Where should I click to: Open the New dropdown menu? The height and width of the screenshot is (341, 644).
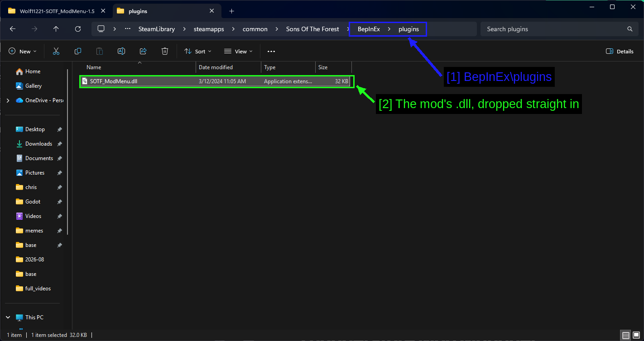click(23, 51)
